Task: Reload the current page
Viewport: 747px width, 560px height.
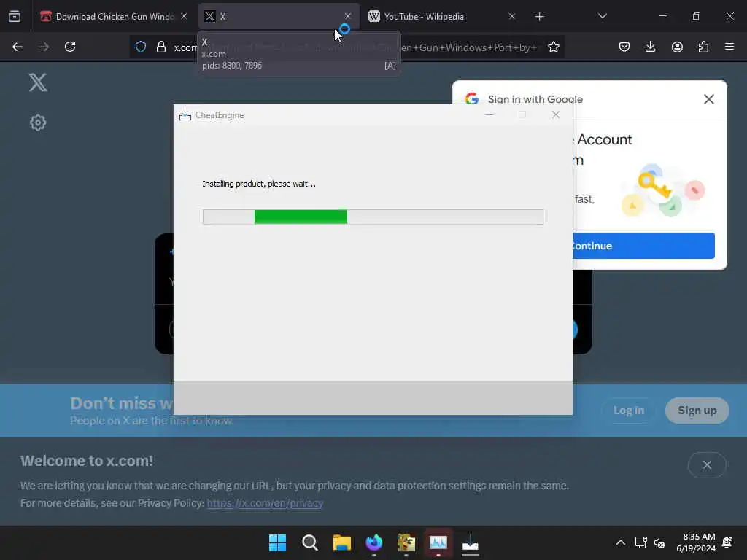Action: (x=70, y=47)
